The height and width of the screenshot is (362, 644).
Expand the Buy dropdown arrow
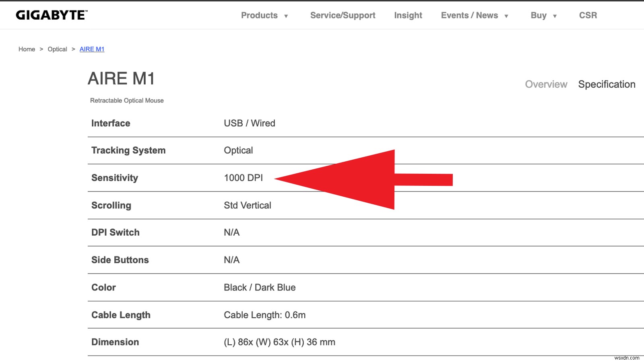(x=555, y=16)
